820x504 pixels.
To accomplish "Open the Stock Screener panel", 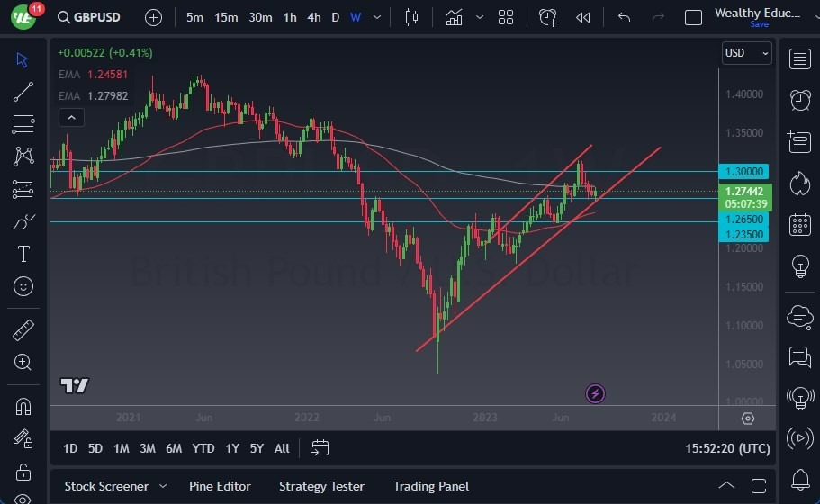I will pos(106,486).
